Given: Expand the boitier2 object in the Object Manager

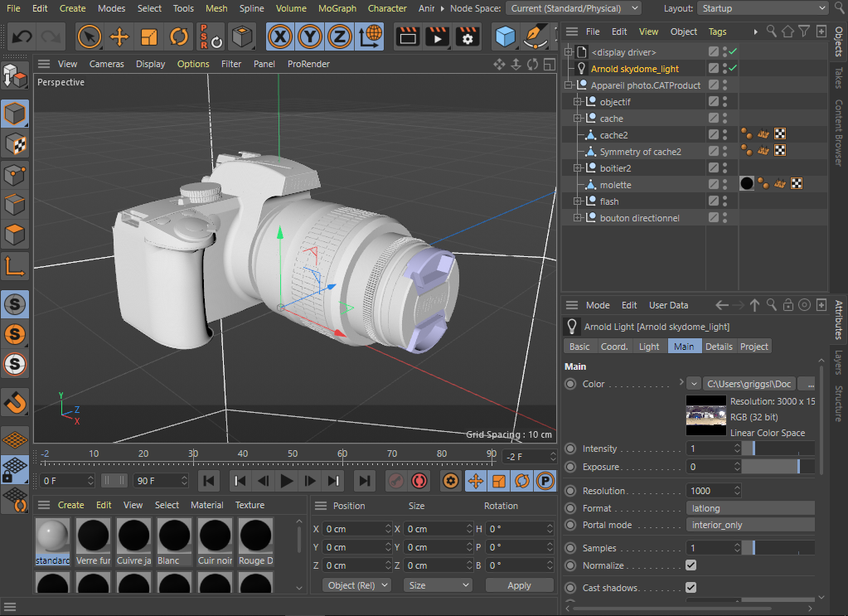Looking at the screenshot, I should (576, 168).
